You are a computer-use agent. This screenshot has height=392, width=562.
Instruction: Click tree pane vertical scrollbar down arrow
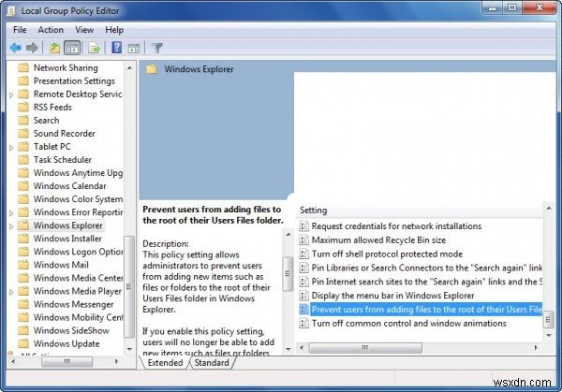point(130,349)
